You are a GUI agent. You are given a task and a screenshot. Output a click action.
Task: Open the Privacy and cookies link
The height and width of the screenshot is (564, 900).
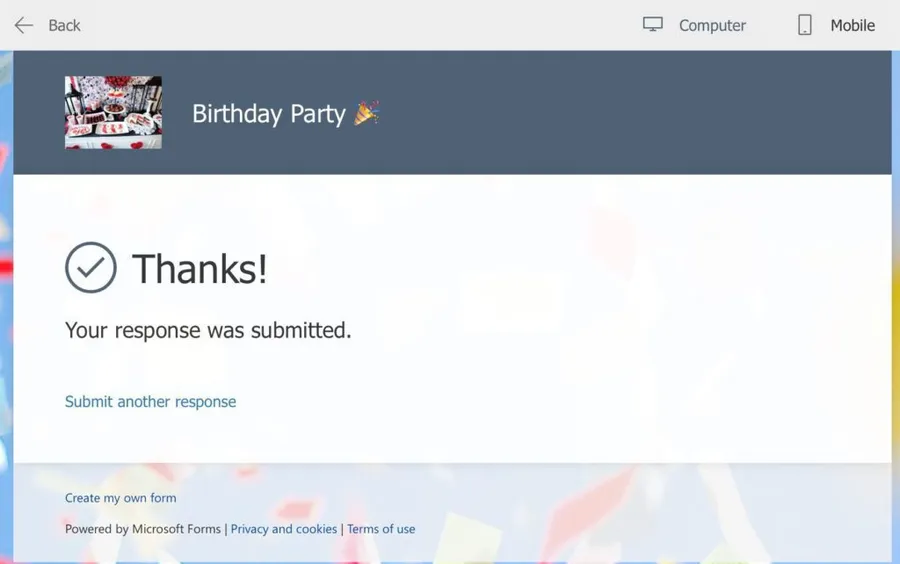coord(284,529)
